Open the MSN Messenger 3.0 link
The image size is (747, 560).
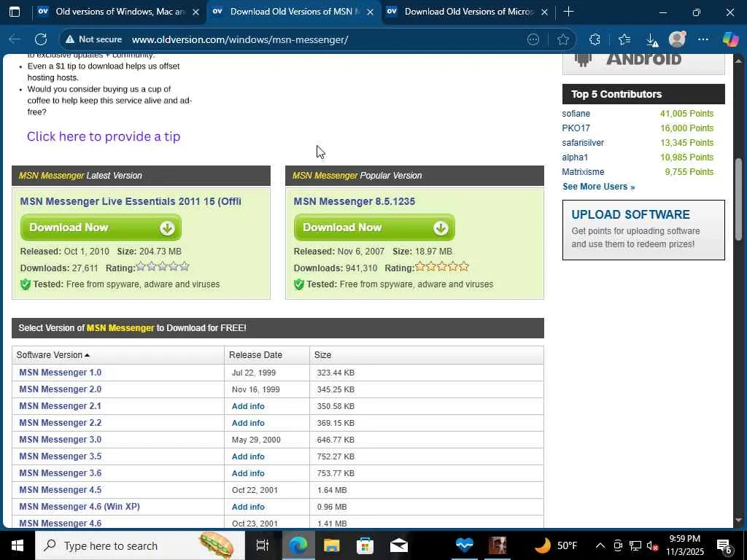pos(60,440)
